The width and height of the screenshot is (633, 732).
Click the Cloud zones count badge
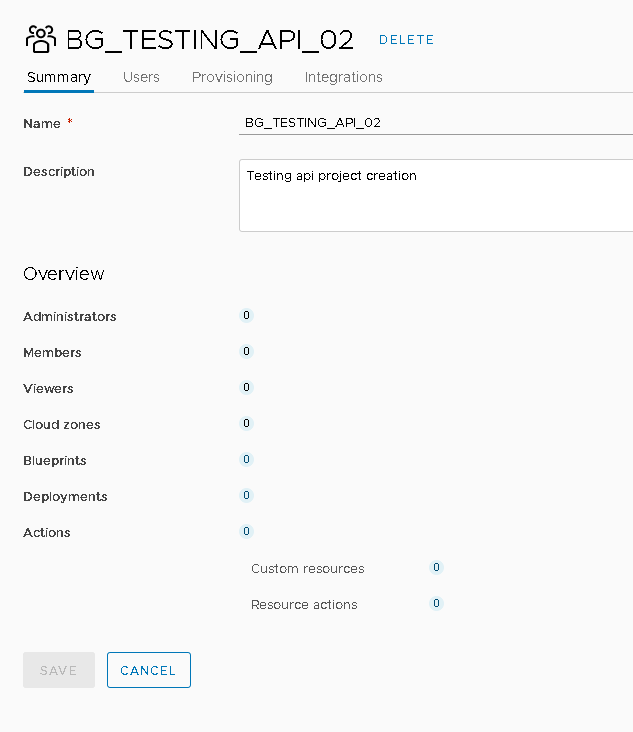click(246, 423)
